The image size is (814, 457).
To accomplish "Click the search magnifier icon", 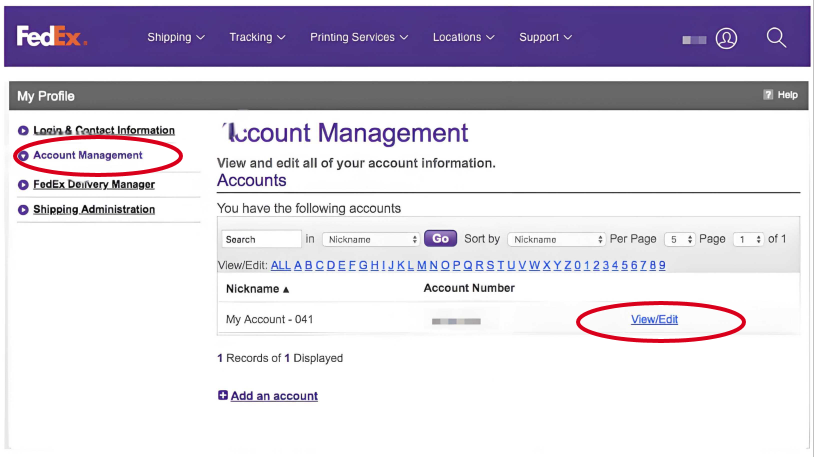I will coord(776,37).
